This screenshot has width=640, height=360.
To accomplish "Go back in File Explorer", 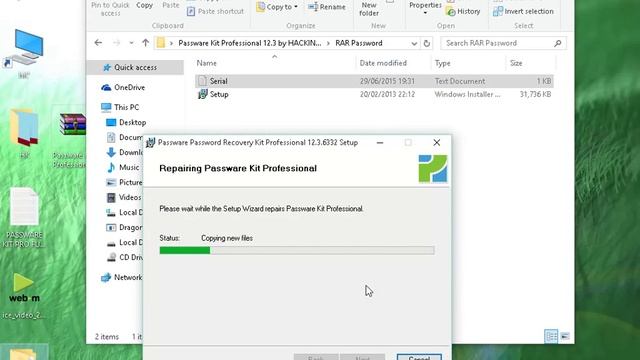I will click(x=98, y=43).
